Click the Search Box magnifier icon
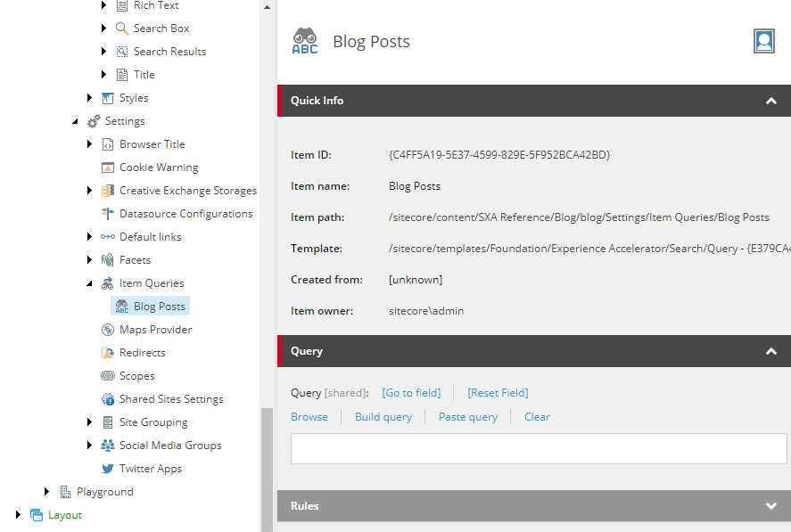791x532 pixels. tap(122, 29)
